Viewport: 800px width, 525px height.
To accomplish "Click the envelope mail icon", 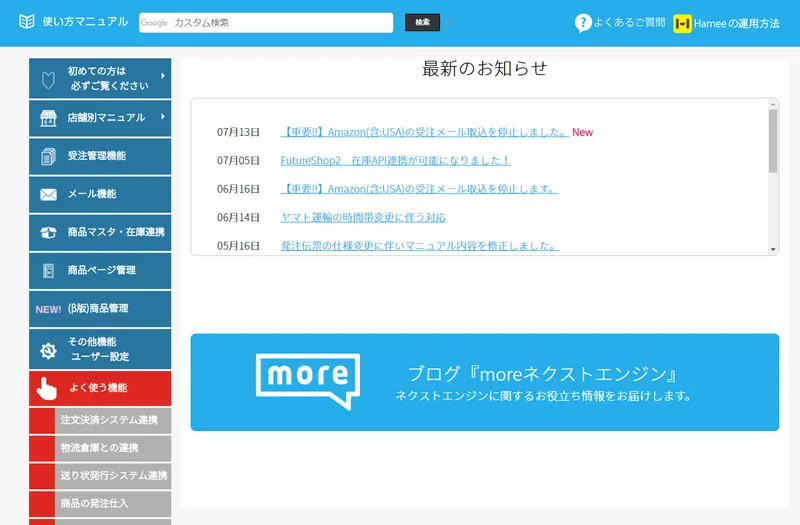I will (48, 194).
